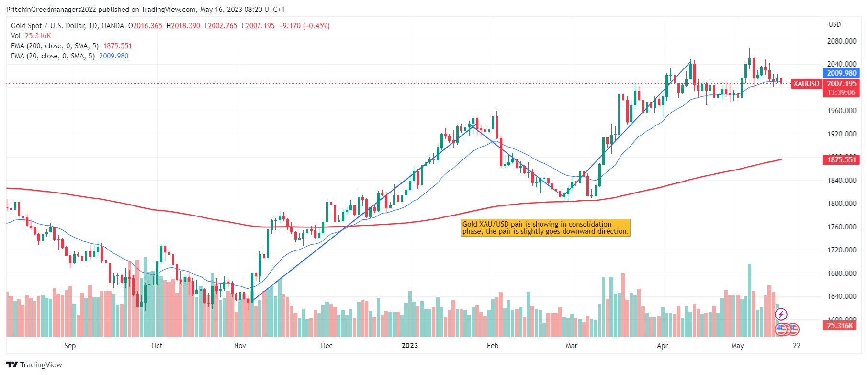Click the 2080.000 price axis label
The height and width of the screenshot is (375, 868).
(x=842, y=41)
